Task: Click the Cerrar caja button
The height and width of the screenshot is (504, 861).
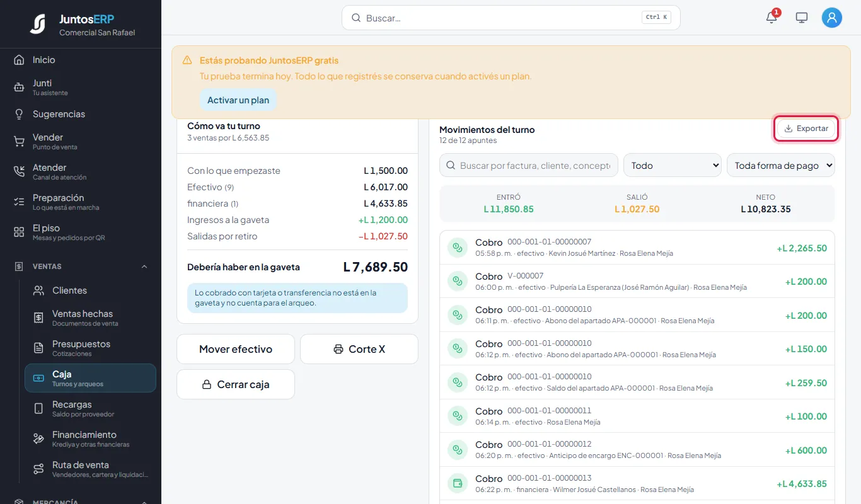Action: point(236,384)
